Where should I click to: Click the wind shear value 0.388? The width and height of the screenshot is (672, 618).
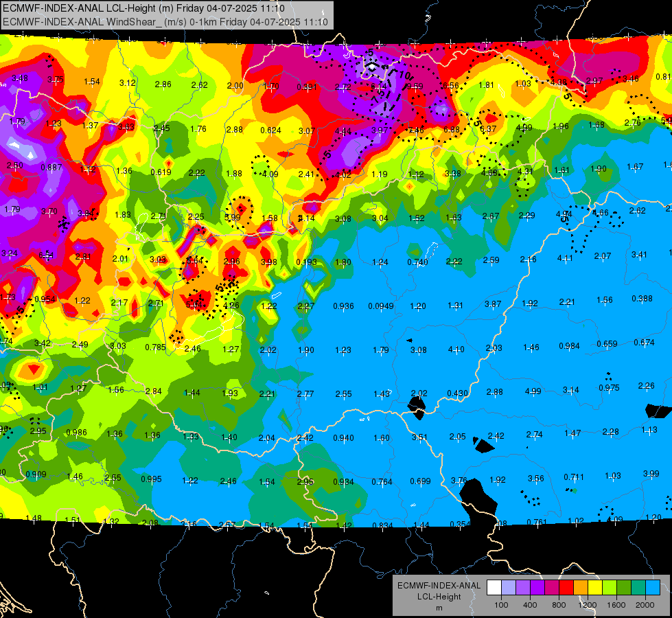point(642,298)
